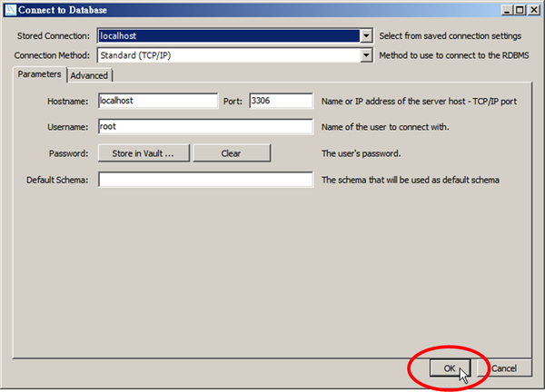Screen dimensions: 545x392
Task: Click the 'Default Schema:' label
Action: [x=57, y=181]
